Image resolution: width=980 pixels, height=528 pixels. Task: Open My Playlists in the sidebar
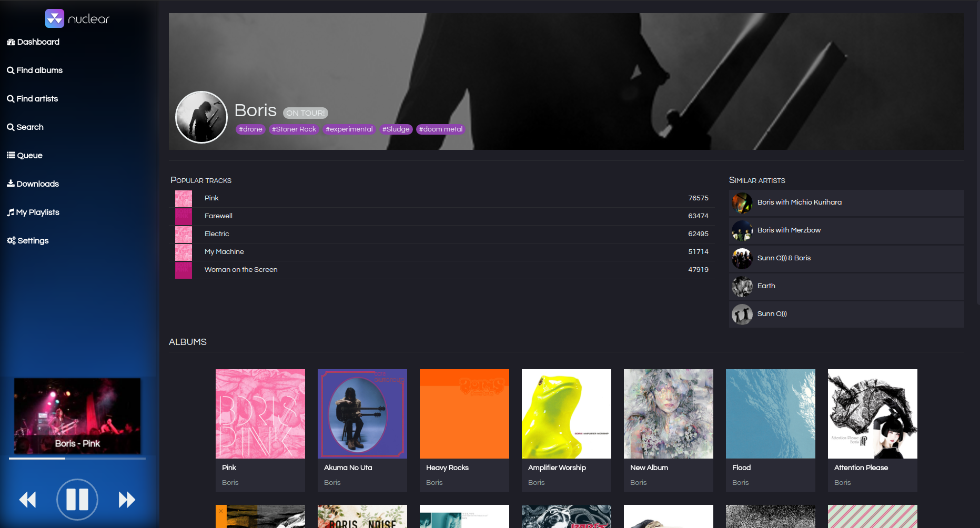[33, 212]
